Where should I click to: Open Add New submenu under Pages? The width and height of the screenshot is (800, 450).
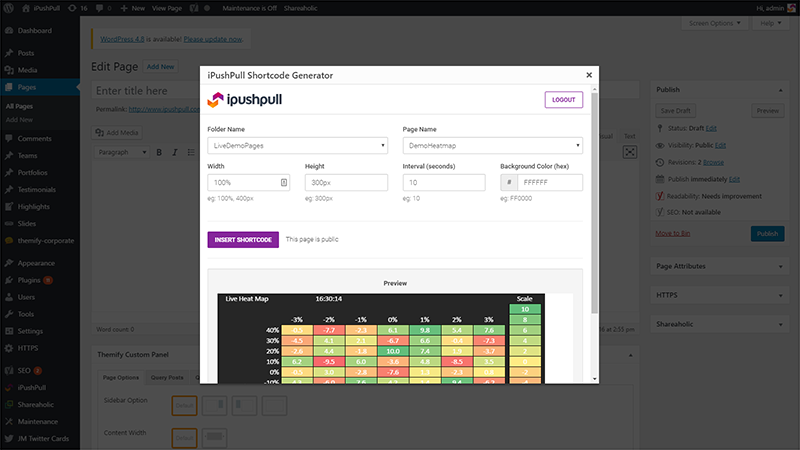pyautogui.click(x=19, y=120)
